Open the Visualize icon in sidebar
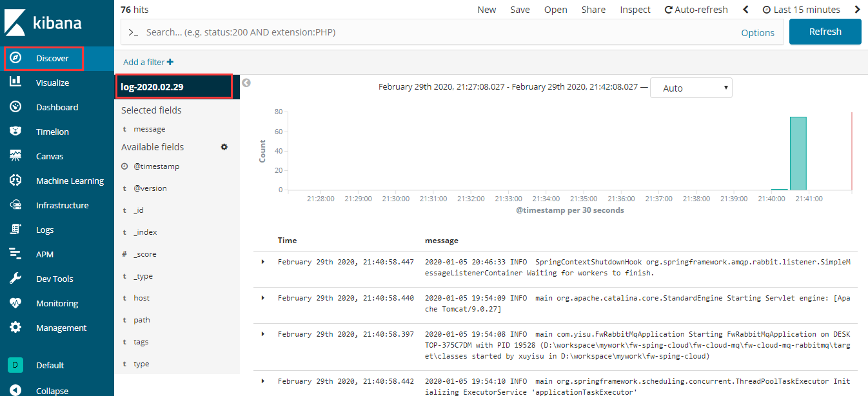The image size is (868, 396). pyautogui.click(x=15, y=83)
